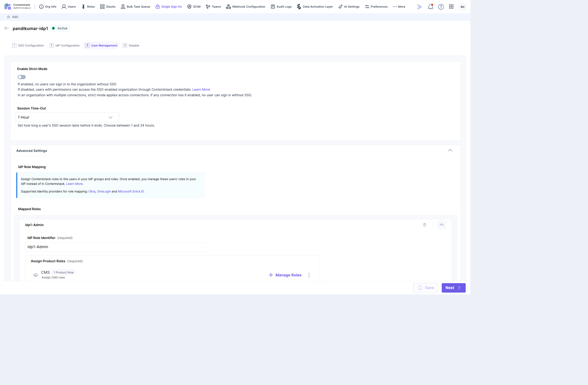Click the CMS layers icon
Viewport: 588px width, 385px height.
click(36, 275)
